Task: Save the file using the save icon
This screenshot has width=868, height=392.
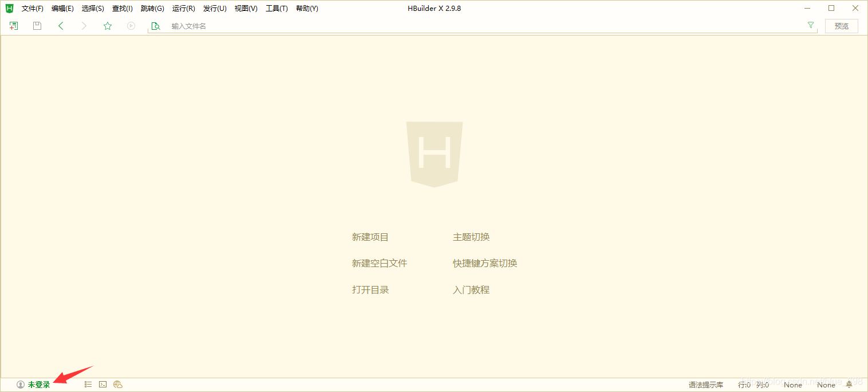Action: click(37, 25)
